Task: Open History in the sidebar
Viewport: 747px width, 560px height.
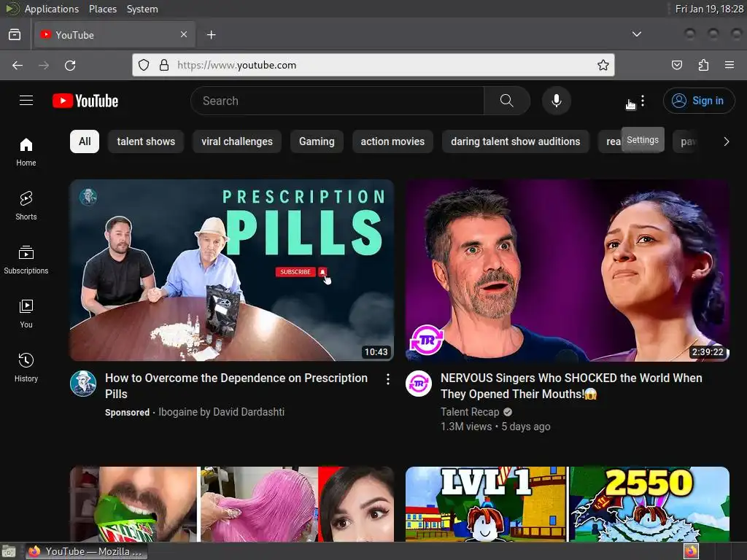Action: [x=26, y=367]
